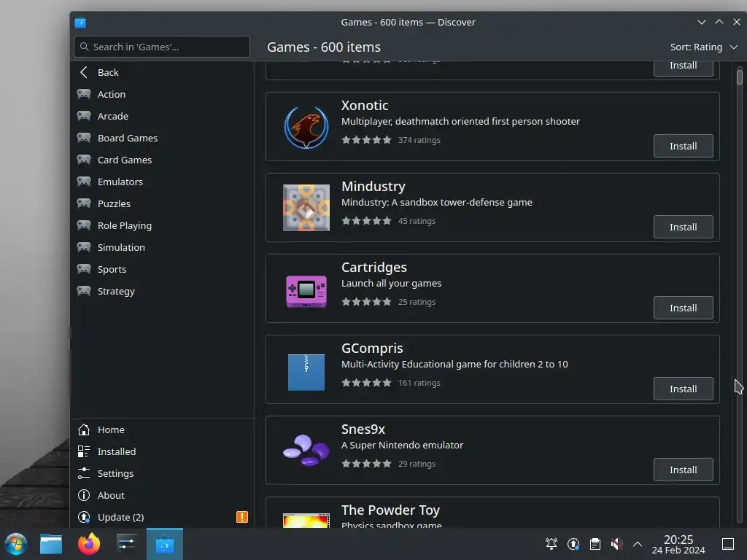Install Mindustry

point(683,227)
